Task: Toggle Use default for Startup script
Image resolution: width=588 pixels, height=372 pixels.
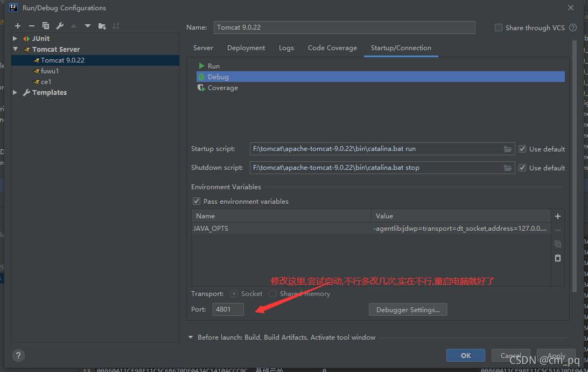Action: [522, 149]
